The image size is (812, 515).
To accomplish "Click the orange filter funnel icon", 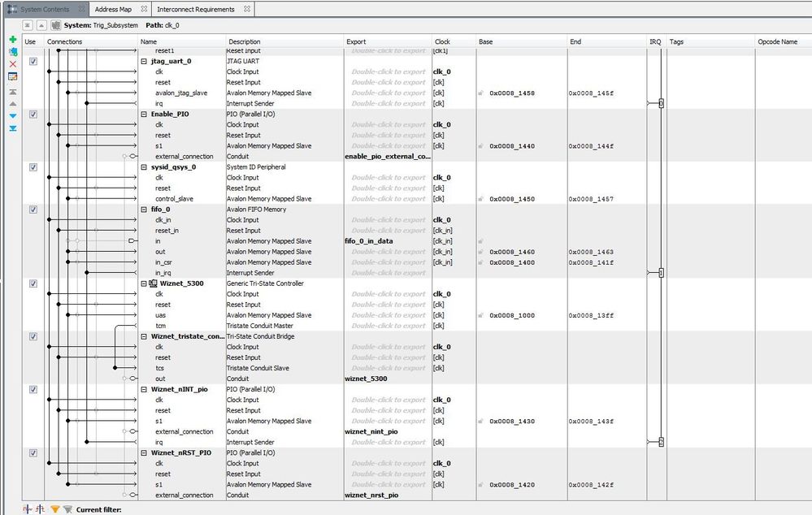I will [x=55, y=510].
